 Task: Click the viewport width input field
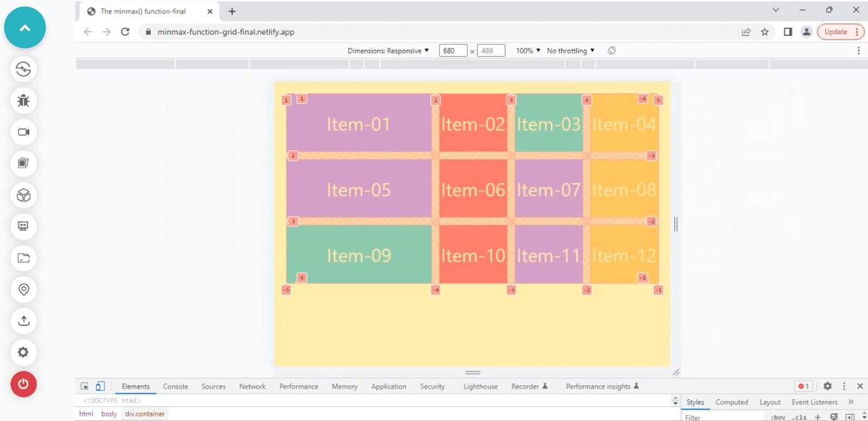[x=452, y=50]
